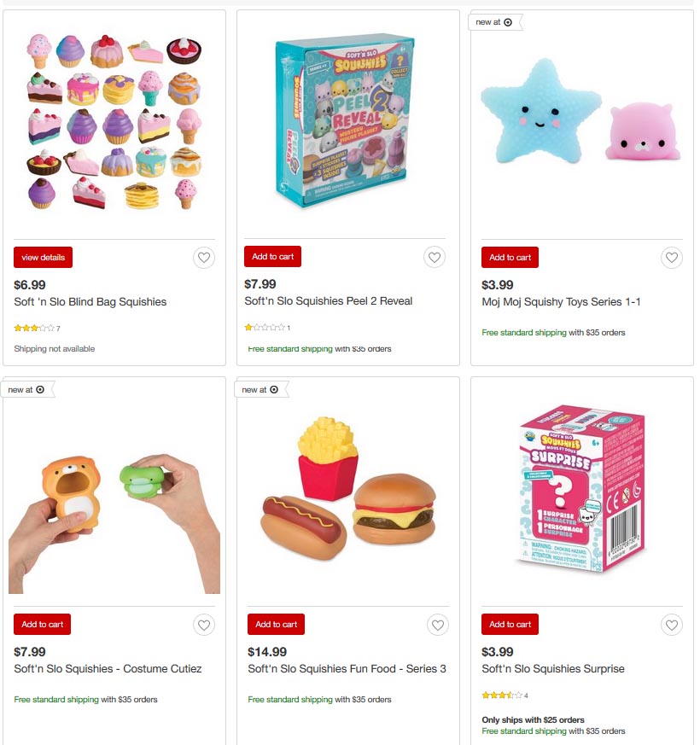
Task: Add Squishies Surprise box to cart
Action: pos(510,625)
